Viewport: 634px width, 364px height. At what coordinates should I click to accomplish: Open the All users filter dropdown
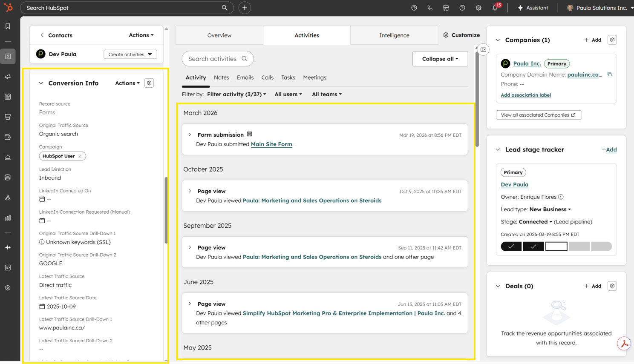[x=288, y=95]
